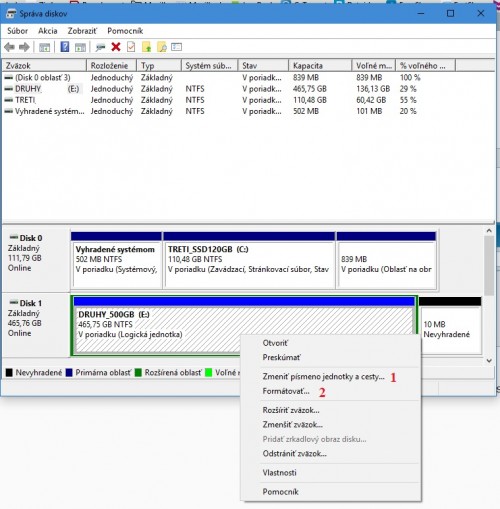This screenshot has height=509, width=500.
Task: Click Vlastnosti in context menu
Action: pos(279,473)
